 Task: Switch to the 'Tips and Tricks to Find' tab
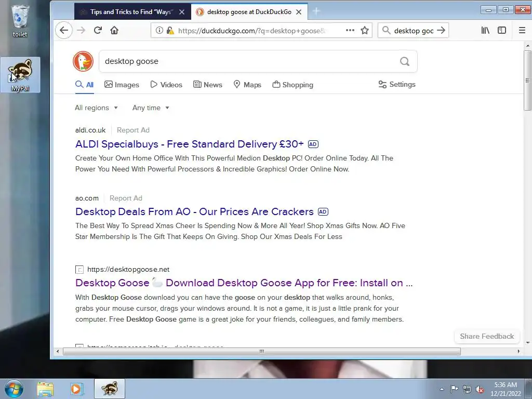pyautogui.click(x=131, y=12)
